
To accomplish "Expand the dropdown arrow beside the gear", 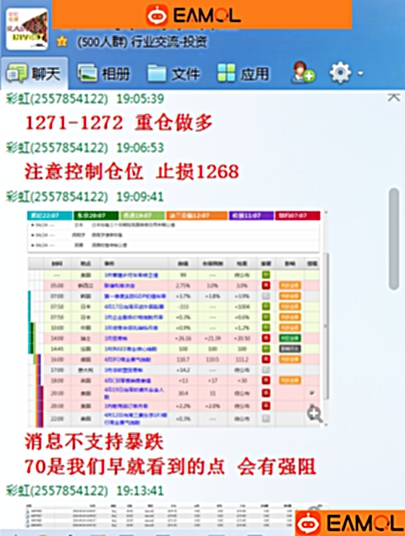I will [360, 73].
